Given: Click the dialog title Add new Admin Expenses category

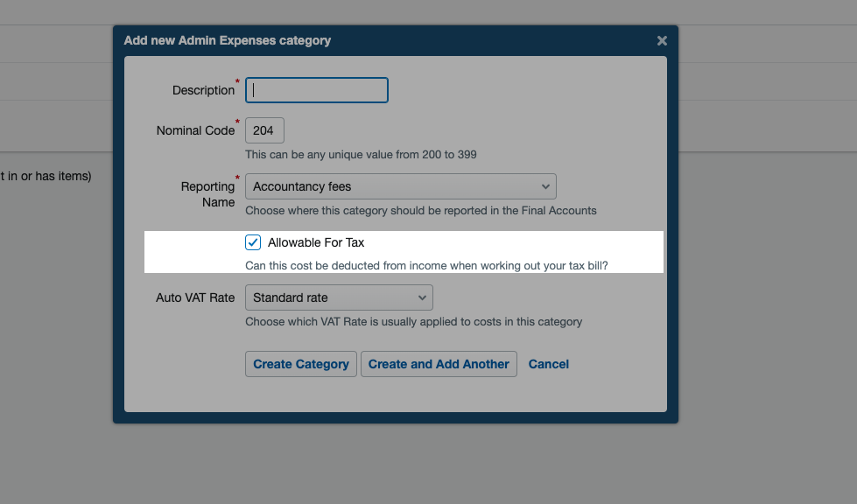Looking at the screenshot, I should [x=228, y=40].
